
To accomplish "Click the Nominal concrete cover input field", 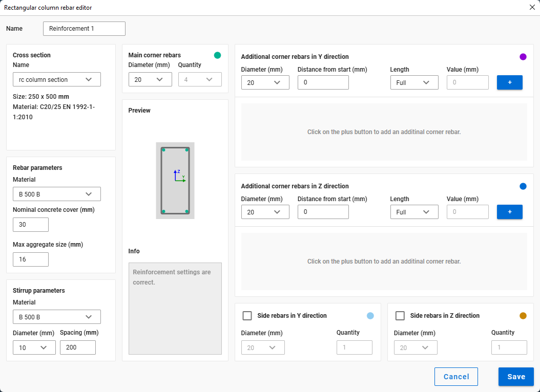I will (30, 225).
